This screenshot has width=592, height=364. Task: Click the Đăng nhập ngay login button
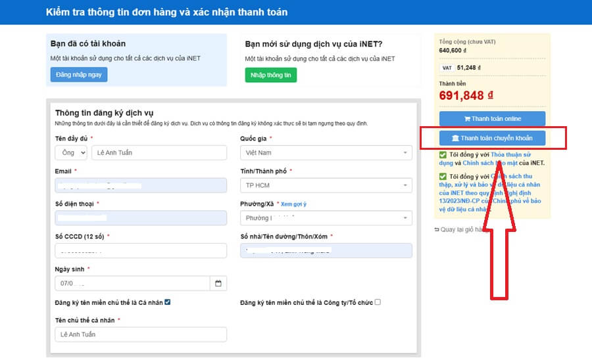pos(79,75)
